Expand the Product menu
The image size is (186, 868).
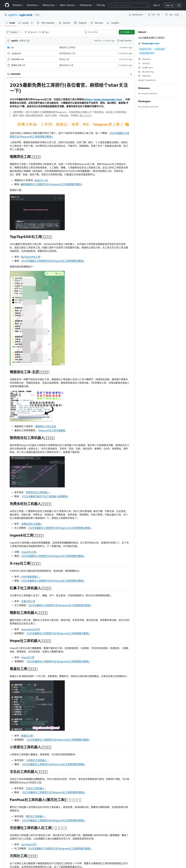pos(18,5)
